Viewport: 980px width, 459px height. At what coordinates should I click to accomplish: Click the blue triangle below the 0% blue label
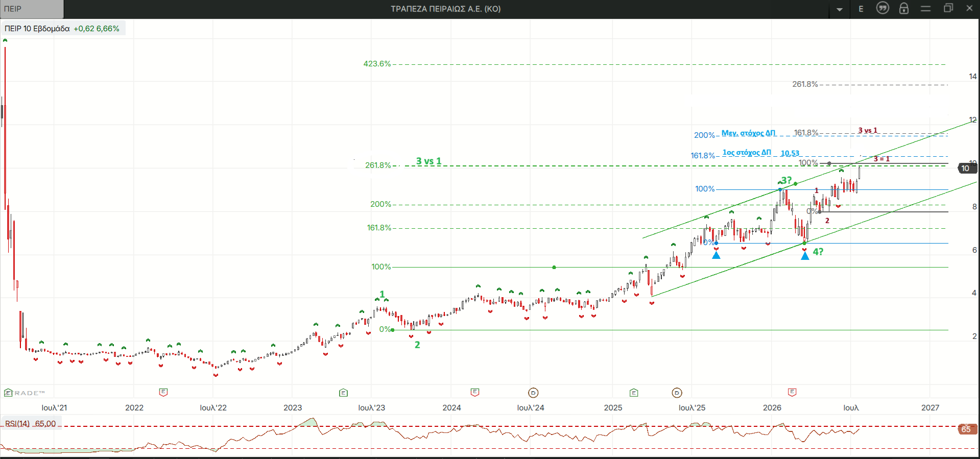click(x=716, y=255)
